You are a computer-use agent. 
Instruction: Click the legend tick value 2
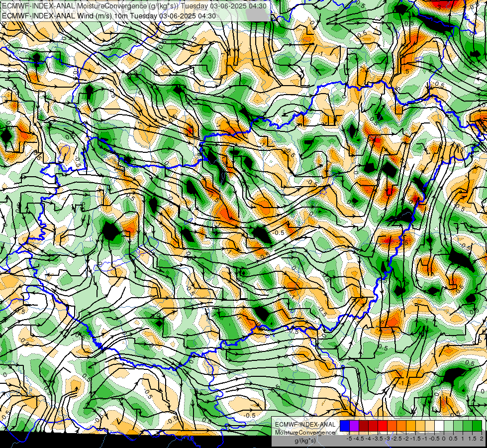coord(482,439)
